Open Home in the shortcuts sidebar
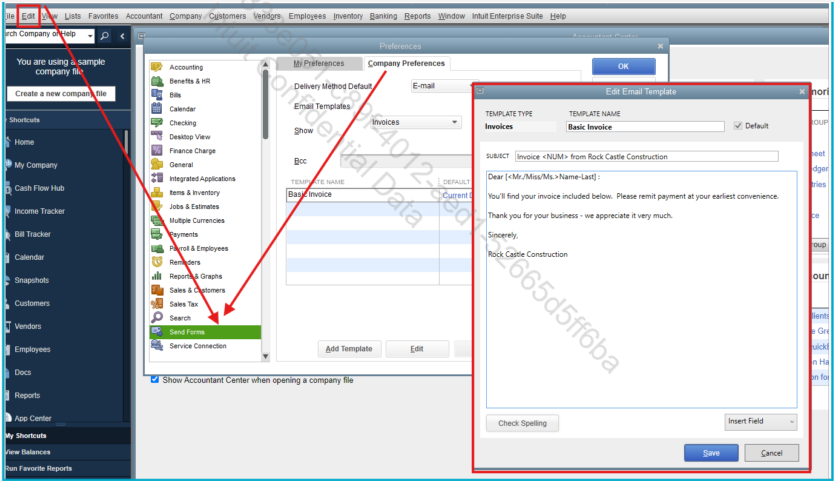The height and width of the screenshot is (481, 835). tap(24, 142)
